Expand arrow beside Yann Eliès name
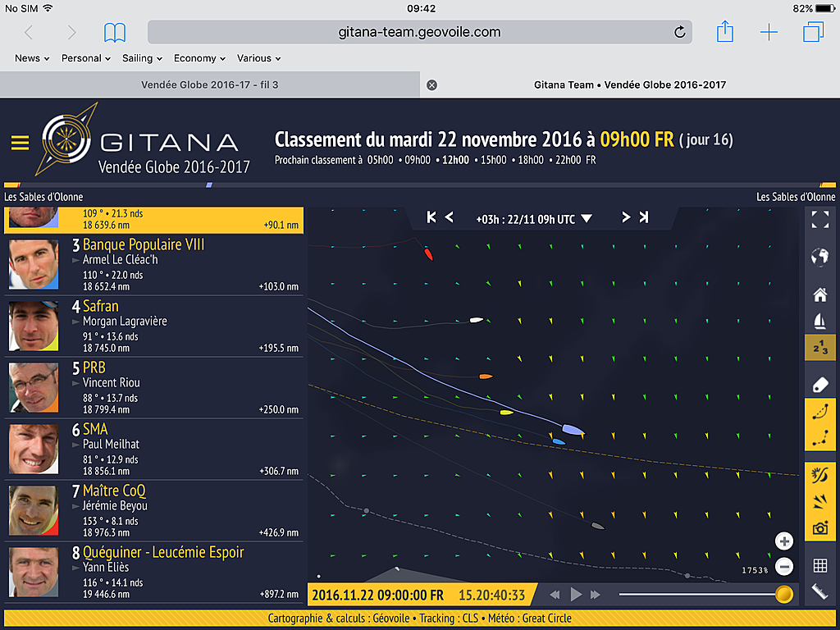 76,568
